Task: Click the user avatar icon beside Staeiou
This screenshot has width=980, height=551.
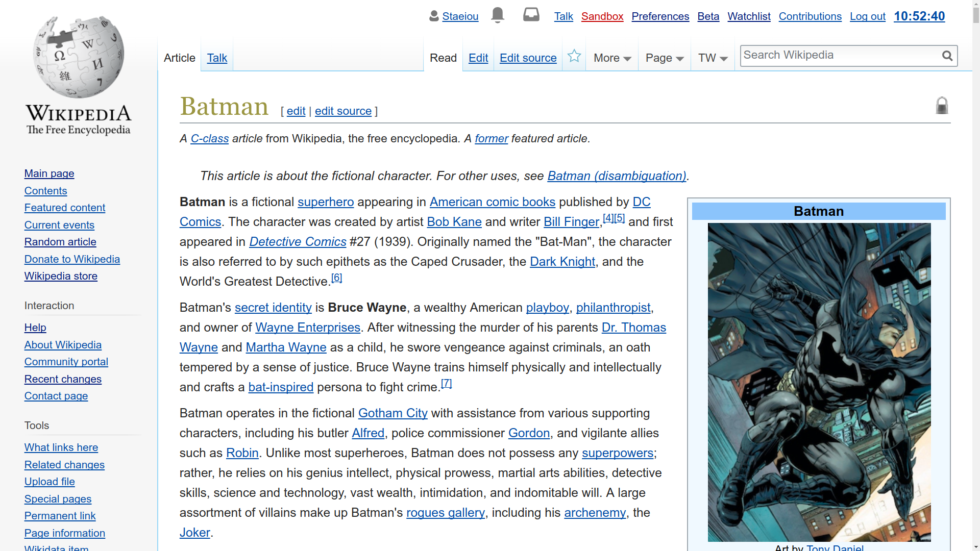Action: (434, 16)
